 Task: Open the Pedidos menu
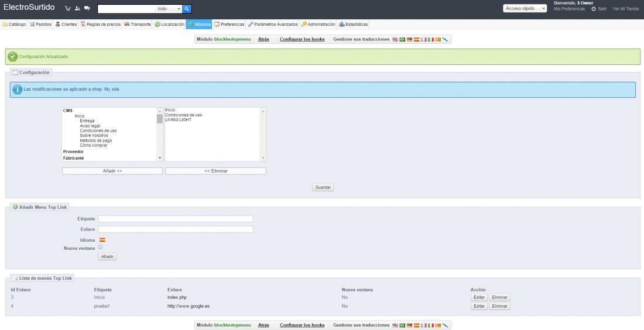(x=40, y=24)
